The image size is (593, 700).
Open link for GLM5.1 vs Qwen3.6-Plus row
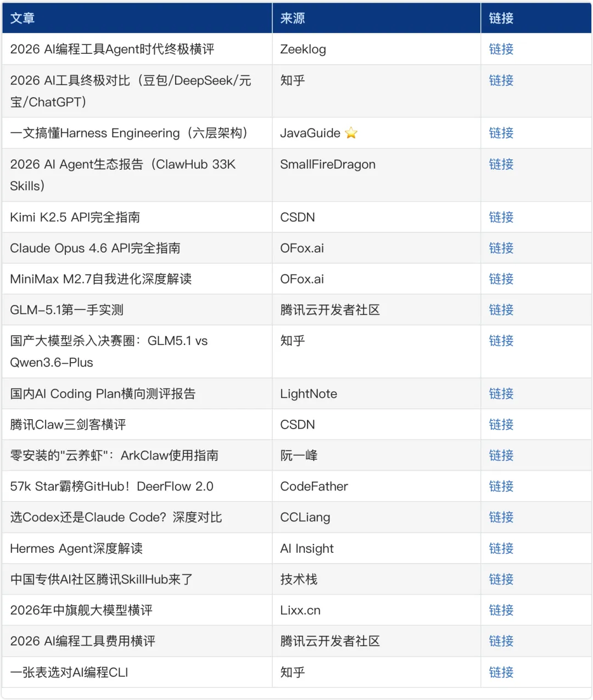click(x=501, y=341)
